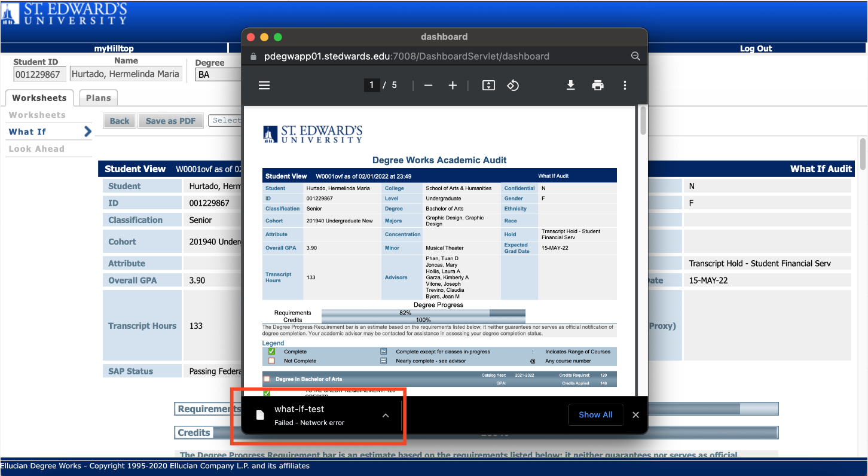
Task: Rotate the PDF document counterclockwise
Action: tap(512, 86)
